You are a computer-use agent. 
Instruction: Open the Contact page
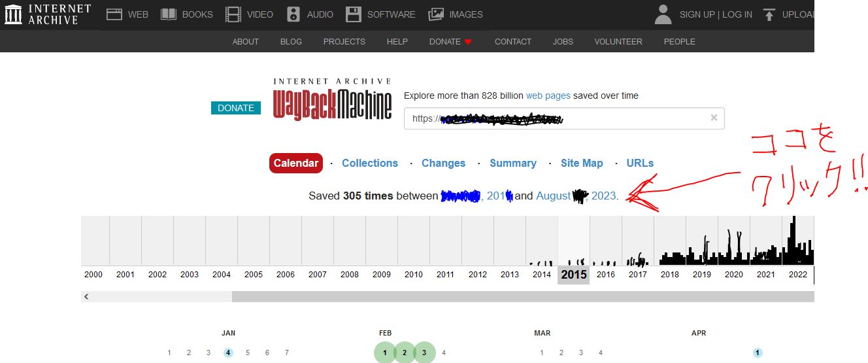tap(513, 41)
